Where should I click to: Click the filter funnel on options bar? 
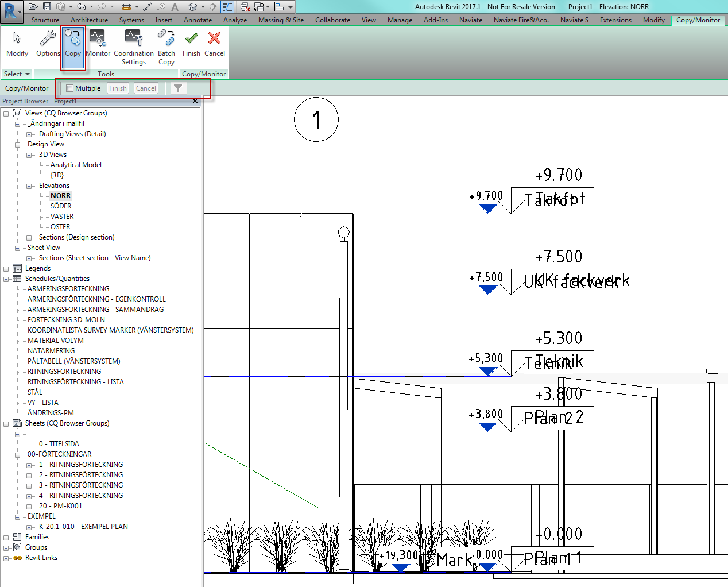click(x=178, y=88)
